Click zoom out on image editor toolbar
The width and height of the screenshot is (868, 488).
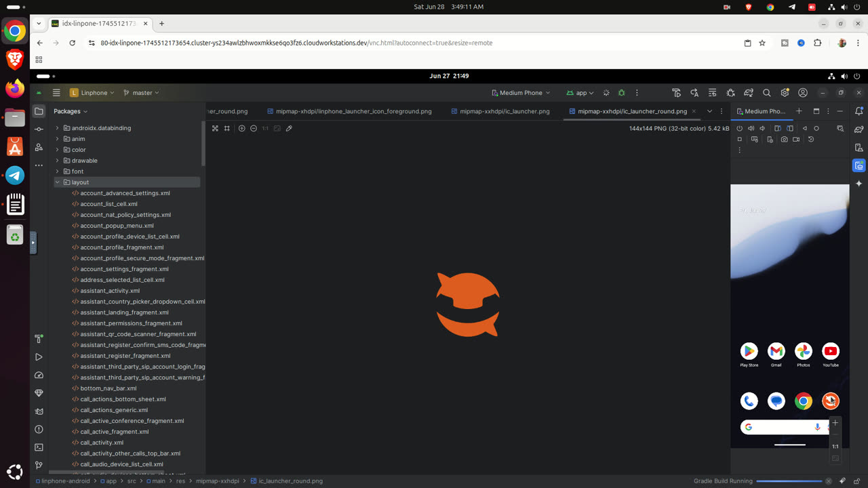(x=253, y=128)
